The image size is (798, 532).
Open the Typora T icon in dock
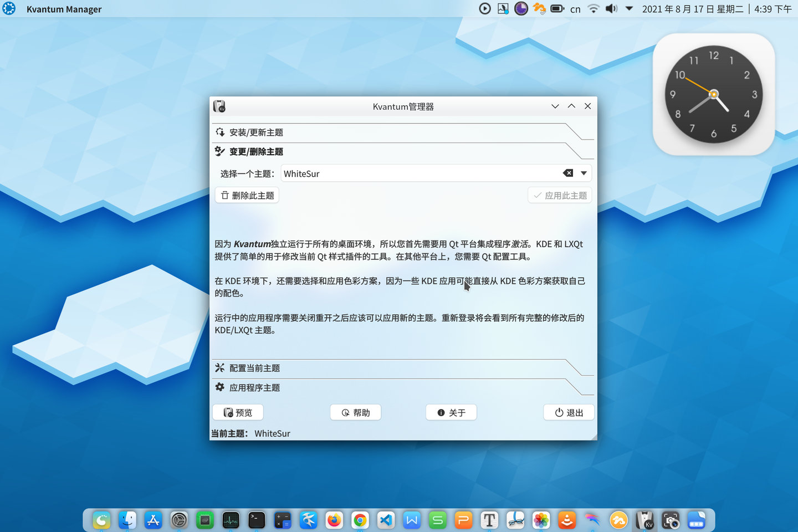tap(489, 520)
